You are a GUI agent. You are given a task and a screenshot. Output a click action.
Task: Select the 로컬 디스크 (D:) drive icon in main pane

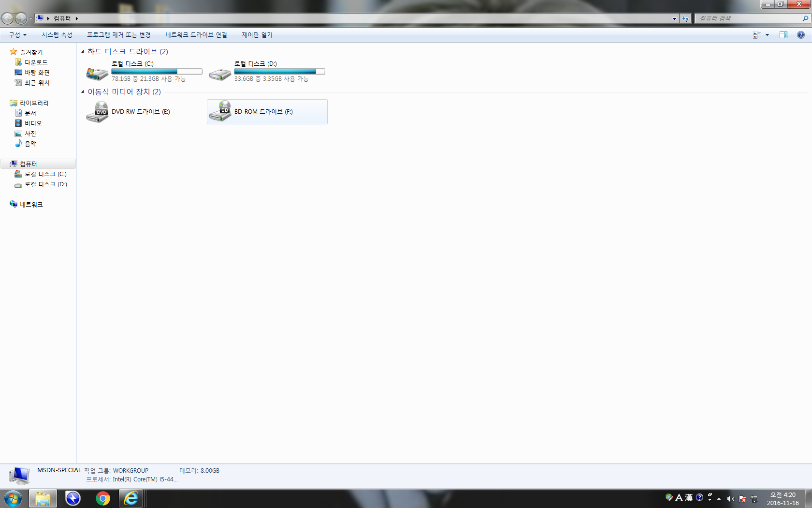pos(220,74)
